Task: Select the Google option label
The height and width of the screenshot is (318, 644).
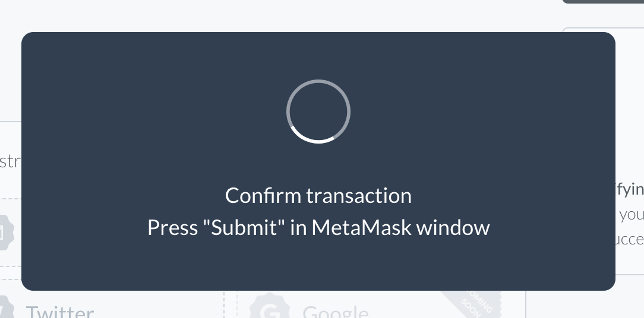Action: [336, 312]
